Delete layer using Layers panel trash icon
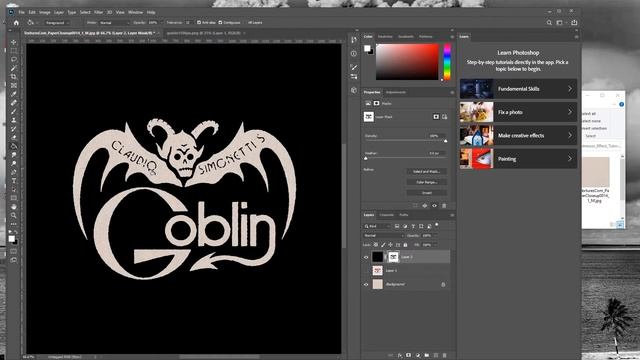 (x=444, y=356)
